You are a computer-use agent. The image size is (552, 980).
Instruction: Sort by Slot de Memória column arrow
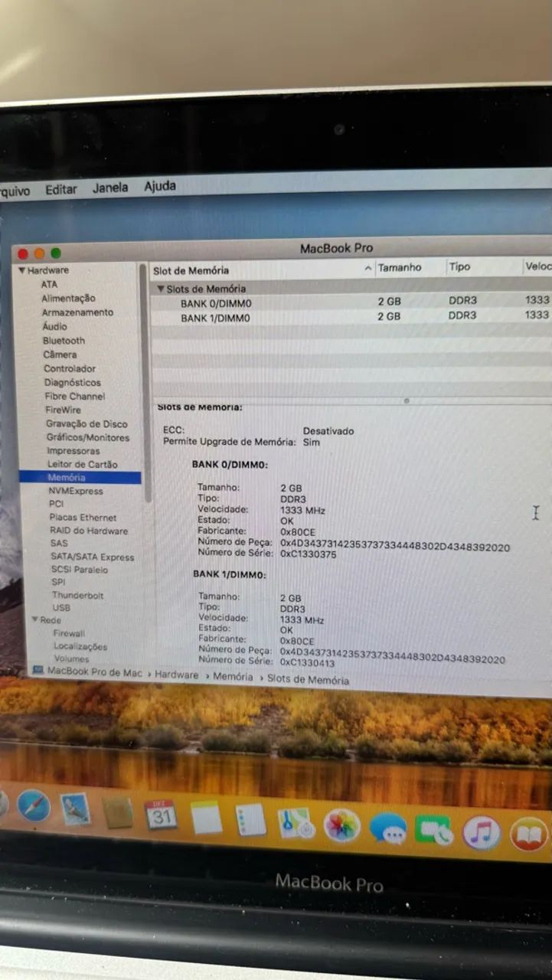(x=368, y=269)
